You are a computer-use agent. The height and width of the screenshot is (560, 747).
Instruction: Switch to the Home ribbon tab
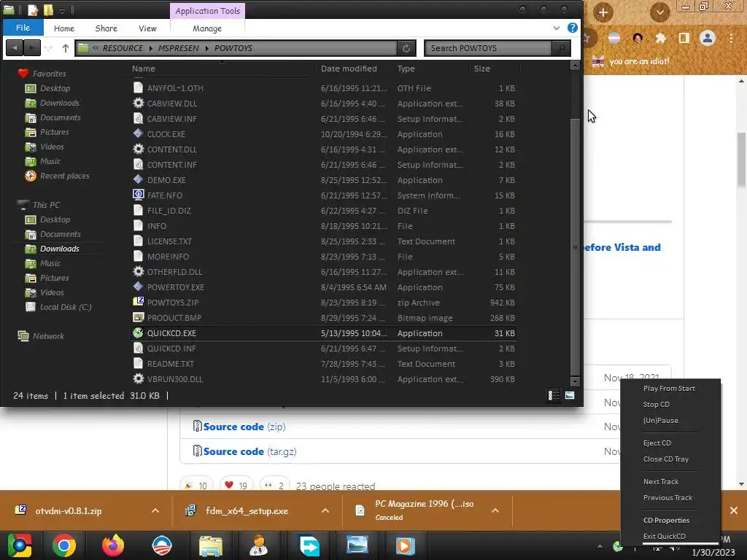click(64, 28)
